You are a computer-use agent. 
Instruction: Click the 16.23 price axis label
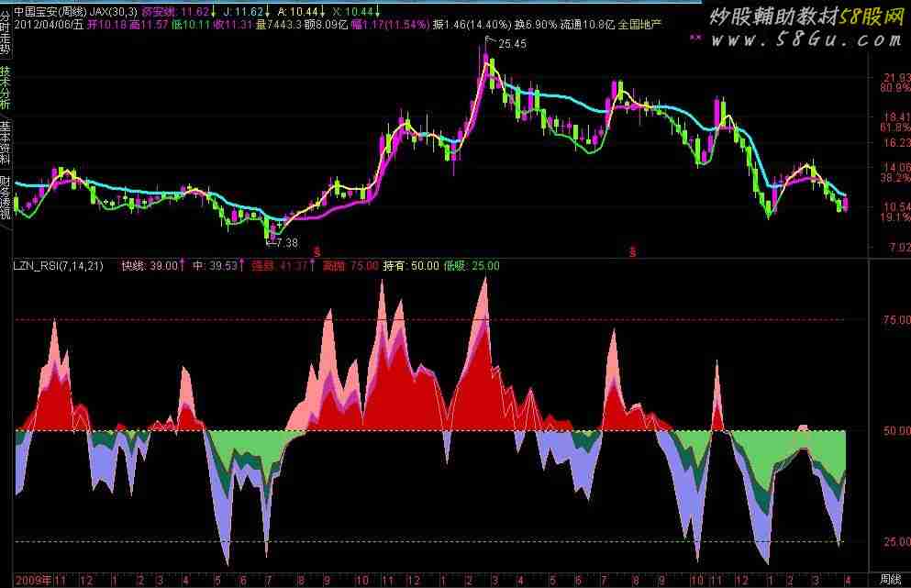pyautogui.click(x=896, y=142)
